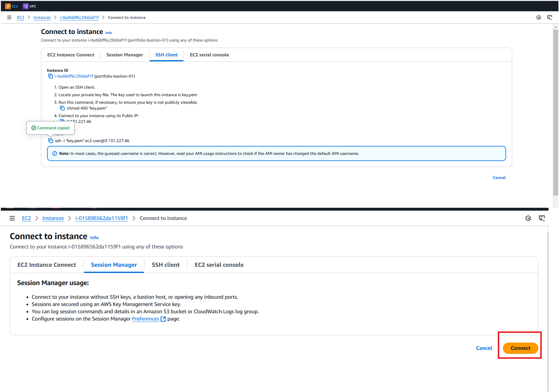Image resolution: width=559 pixels, height=392 pixels.
Task: Open the EC2 service shortcut in top bar
Action: coord(12,6)
